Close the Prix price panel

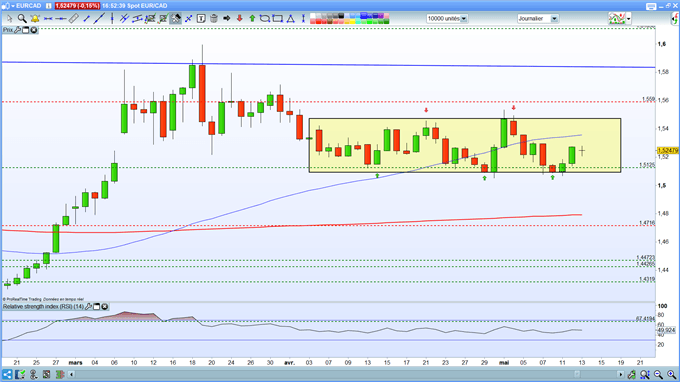tap(34, 30)
